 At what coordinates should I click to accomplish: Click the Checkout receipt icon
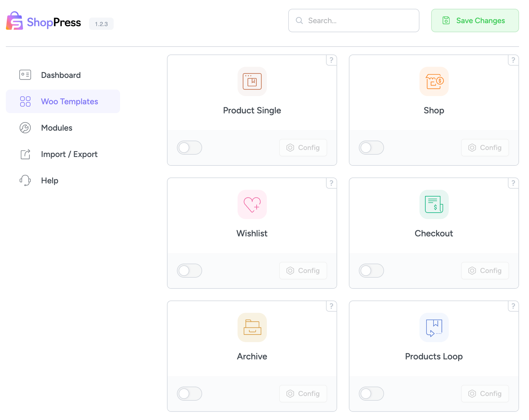coord(434,204)
